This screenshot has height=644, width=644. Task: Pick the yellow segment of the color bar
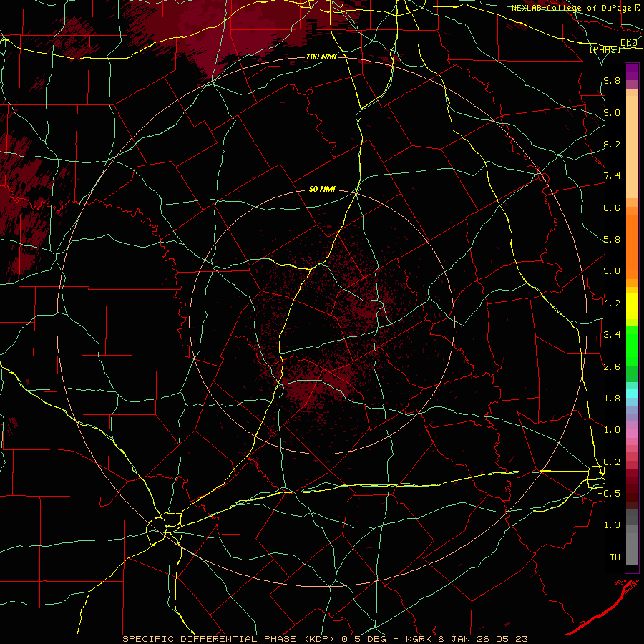(632, 306)
